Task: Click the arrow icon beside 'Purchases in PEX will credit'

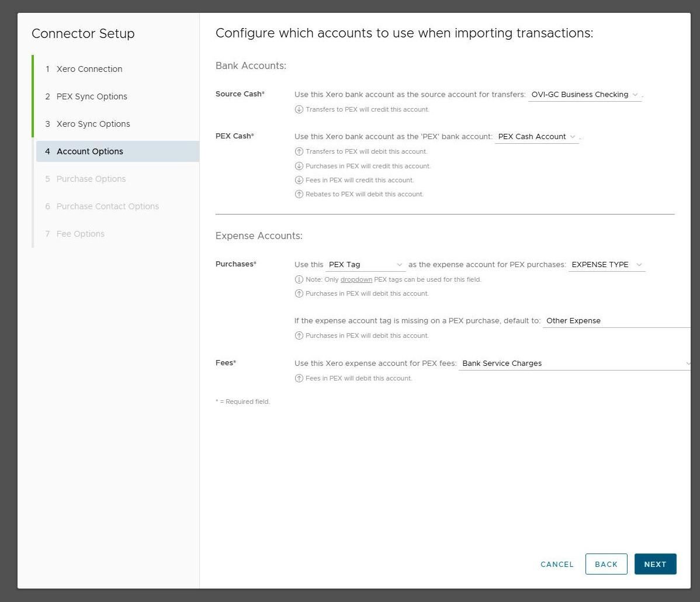Action: click(x=299, y=166)
